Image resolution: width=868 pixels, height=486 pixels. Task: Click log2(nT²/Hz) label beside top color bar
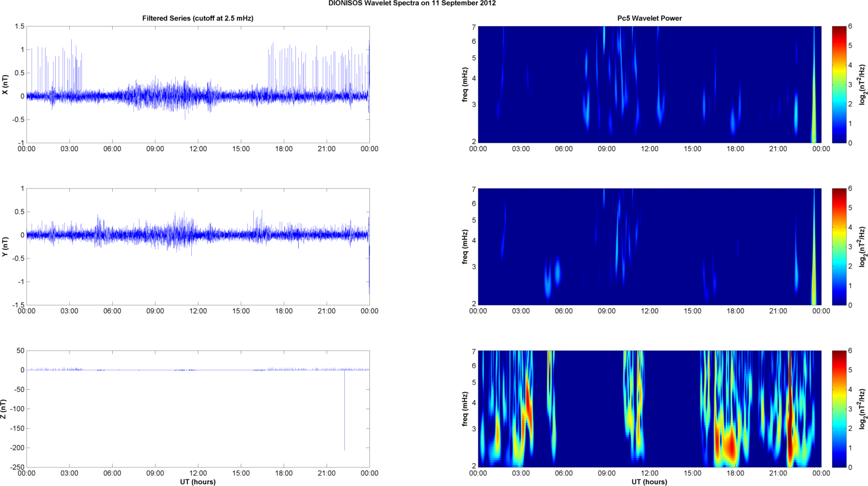click(x=863, y=84)
